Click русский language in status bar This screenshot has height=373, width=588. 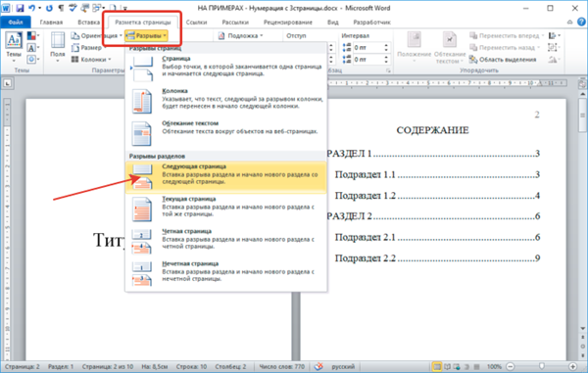pyautogui.click(x=343, y=366)
